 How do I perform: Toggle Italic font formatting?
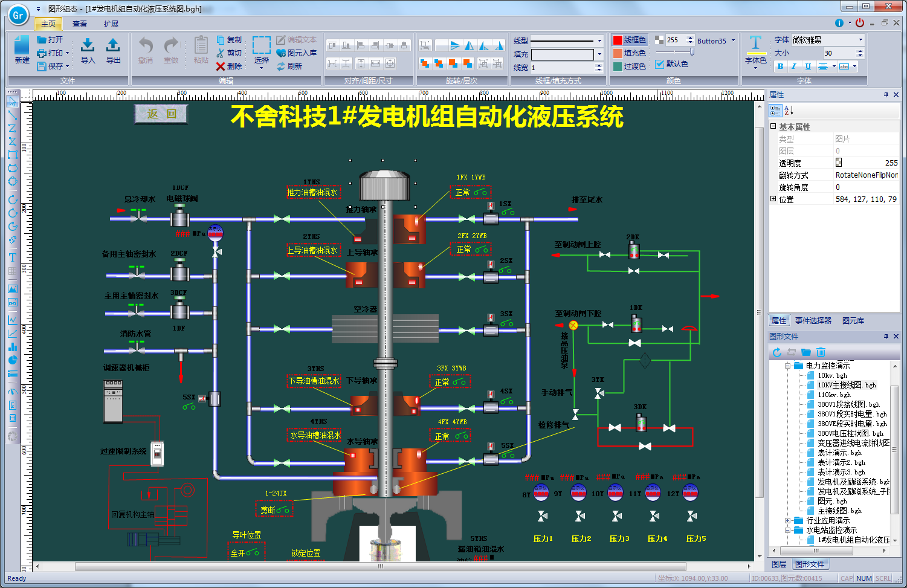click(794, 66)
